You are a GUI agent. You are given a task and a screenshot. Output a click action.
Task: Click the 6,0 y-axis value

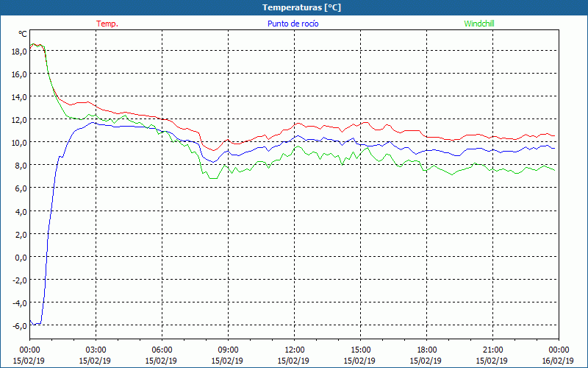21,189
